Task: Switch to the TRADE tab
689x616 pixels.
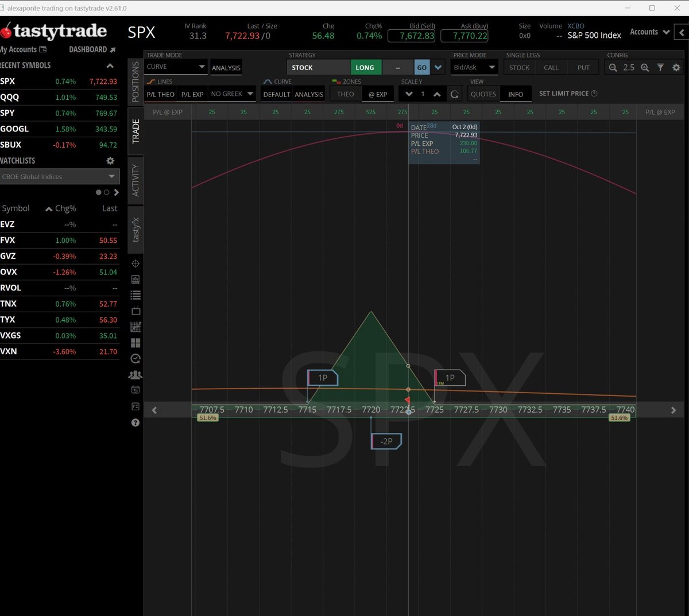Action: pyautogui.click(x=136, y=131)
